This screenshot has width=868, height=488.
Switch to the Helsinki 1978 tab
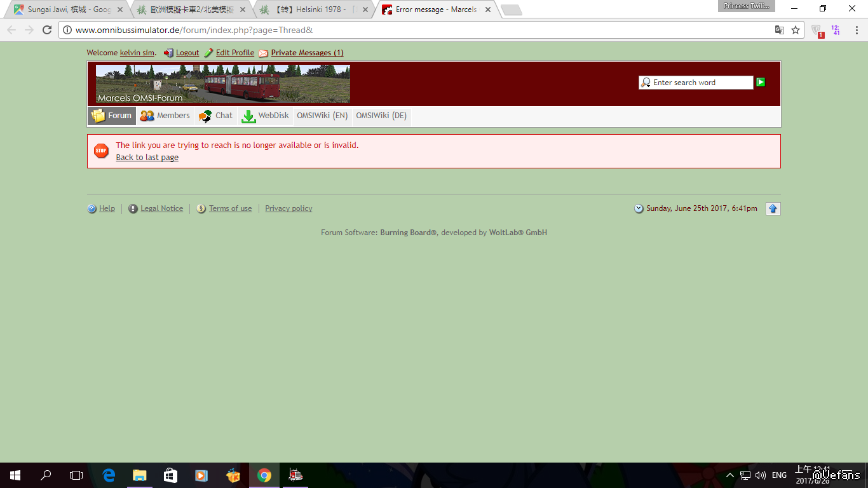pyautogui.click(x=314, y=10)
